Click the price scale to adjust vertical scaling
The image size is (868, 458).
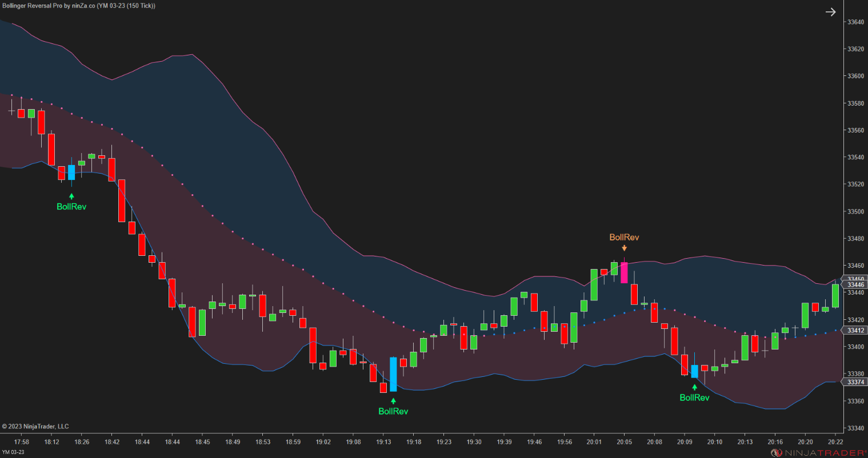coord(853,171)
